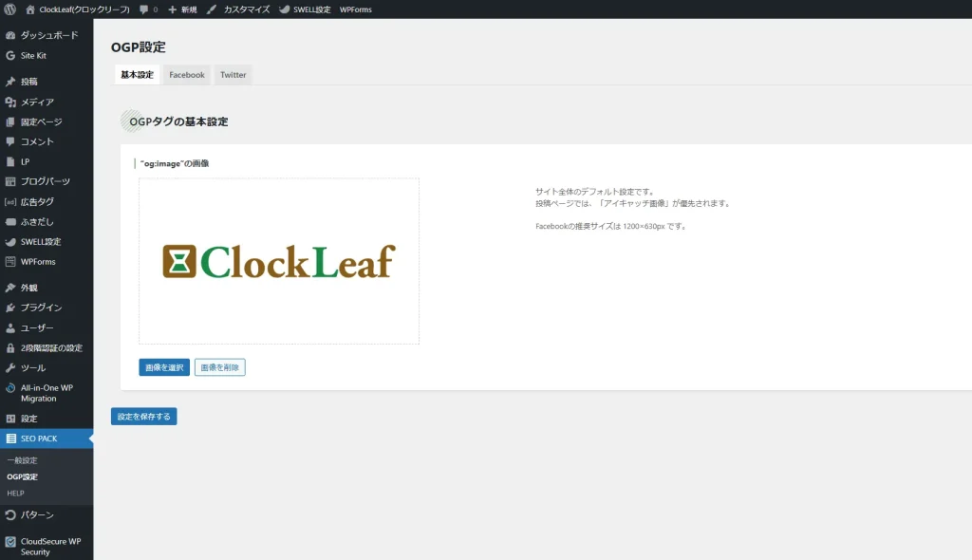The image size is (972, 560).
Task: Click the WordPress logo icon
Action: (x=9, y=9)
